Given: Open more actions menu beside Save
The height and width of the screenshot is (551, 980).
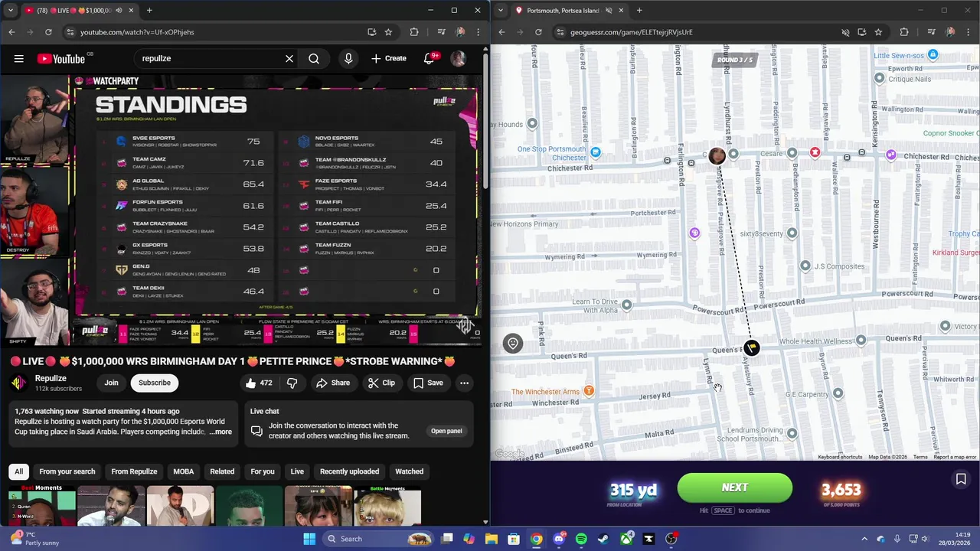Looking at the screenshot, I should tap(464, 383).
